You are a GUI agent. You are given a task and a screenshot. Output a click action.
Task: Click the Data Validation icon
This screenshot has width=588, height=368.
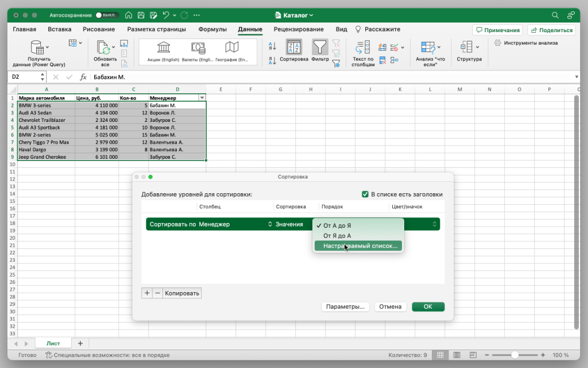tap(394, 47)
